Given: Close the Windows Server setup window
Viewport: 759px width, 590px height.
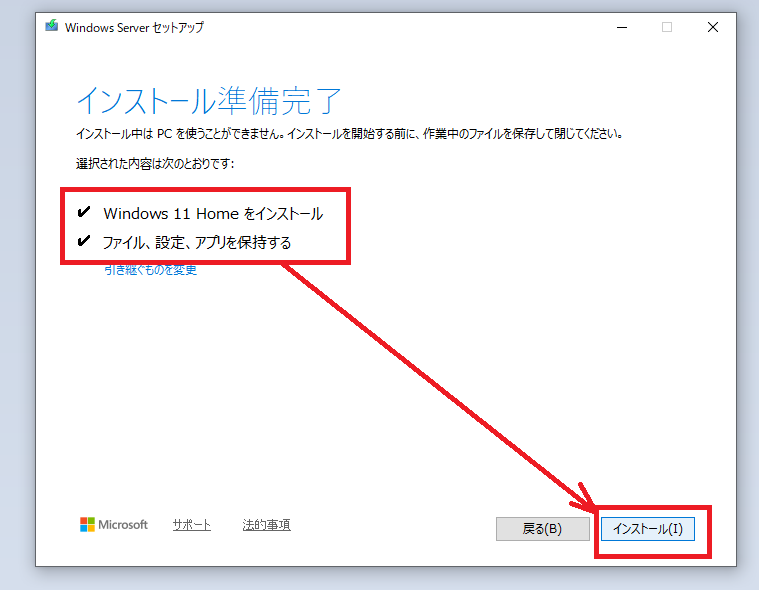Looking at the screenshot, I should click(x=713, y=28).
